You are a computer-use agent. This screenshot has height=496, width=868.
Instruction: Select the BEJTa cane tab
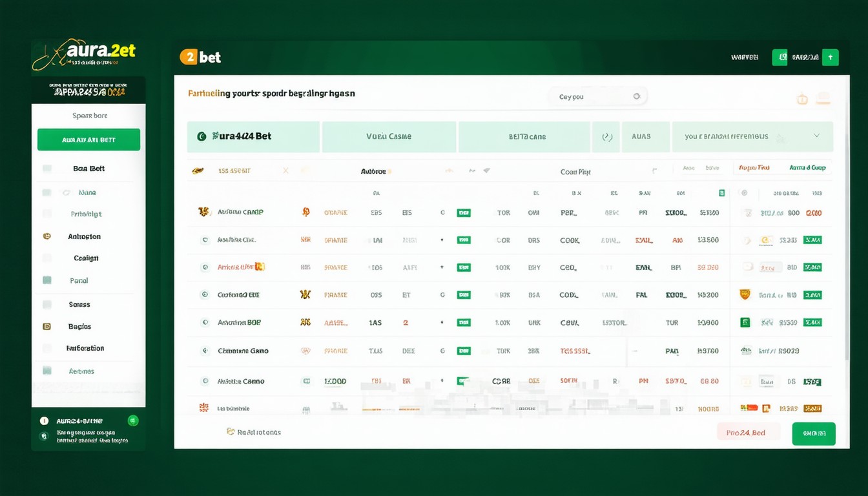coord(526,137)
